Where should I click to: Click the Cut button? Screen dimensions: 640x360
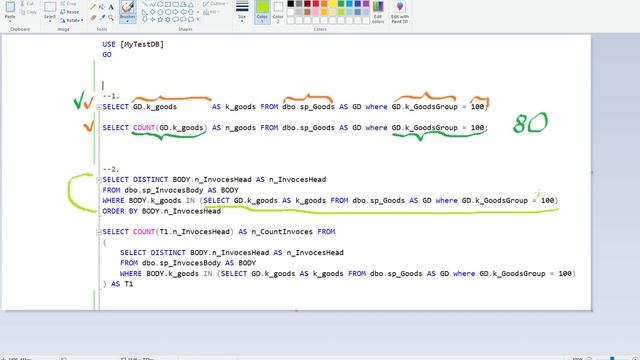27,4
